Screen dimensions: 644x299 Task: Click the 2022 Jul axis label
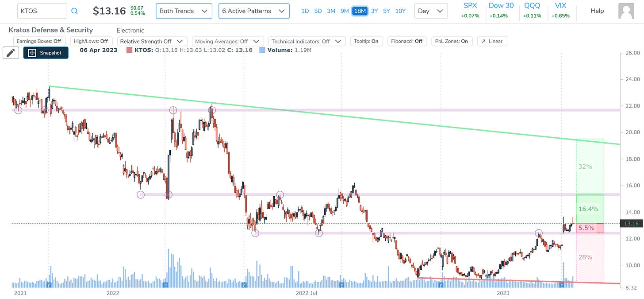tap(307, 293)
